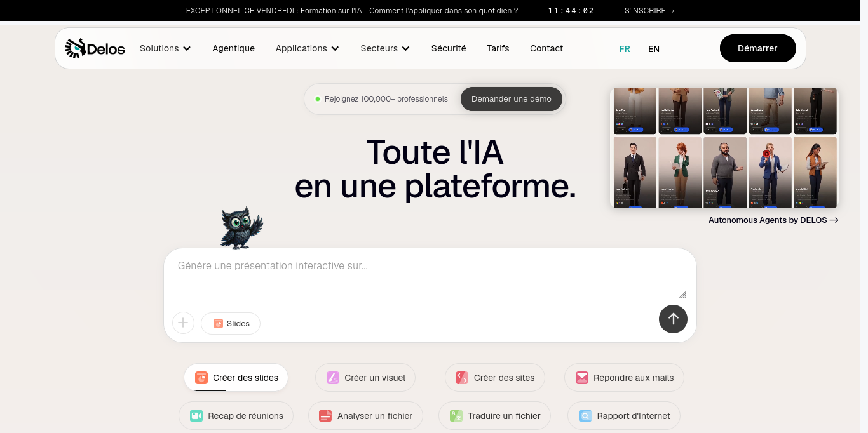Viewport: 868px width, 433px height.
Task: Select the Recap de réunions option
Action: (236, 416)
